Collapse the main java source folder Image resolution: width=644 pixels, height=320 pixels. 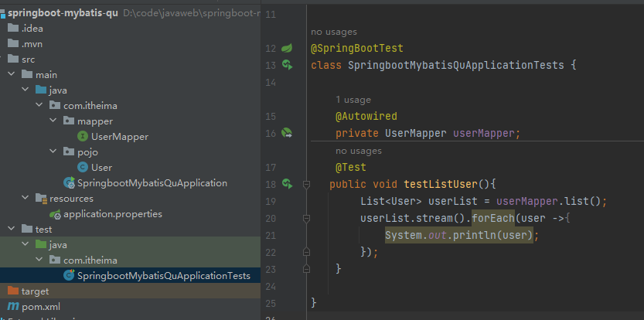pyautogui.click(x=26, y=90)
